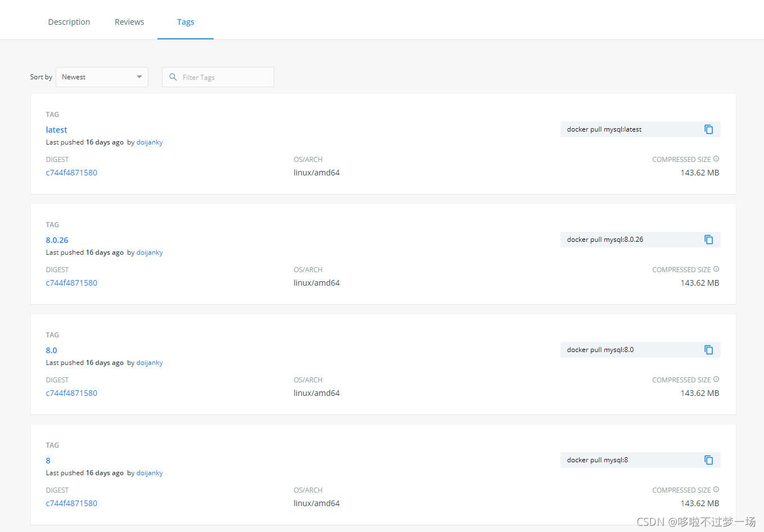764x532 pixels.
Task: Copy the docker pull mysql:latest command
Action: coord(708,129)
